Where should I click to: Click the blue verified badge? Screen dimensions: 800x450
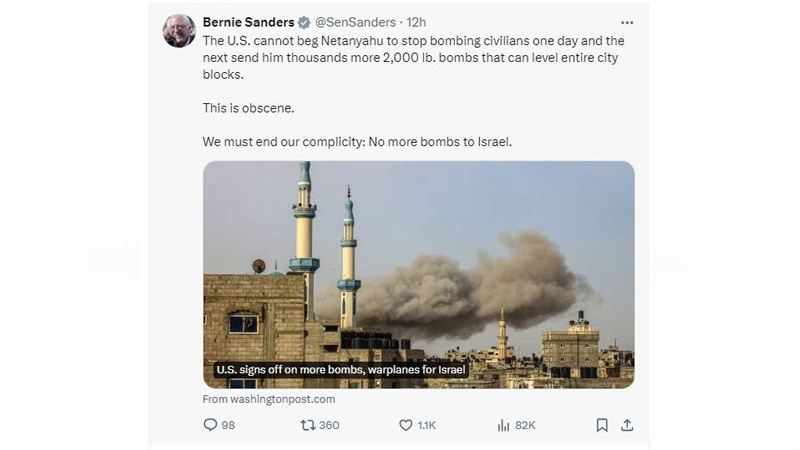click(304, 22)
